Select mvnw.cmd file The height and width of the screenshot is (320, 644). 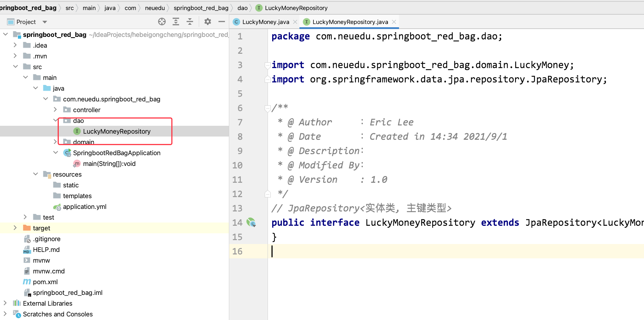(49, 271)
